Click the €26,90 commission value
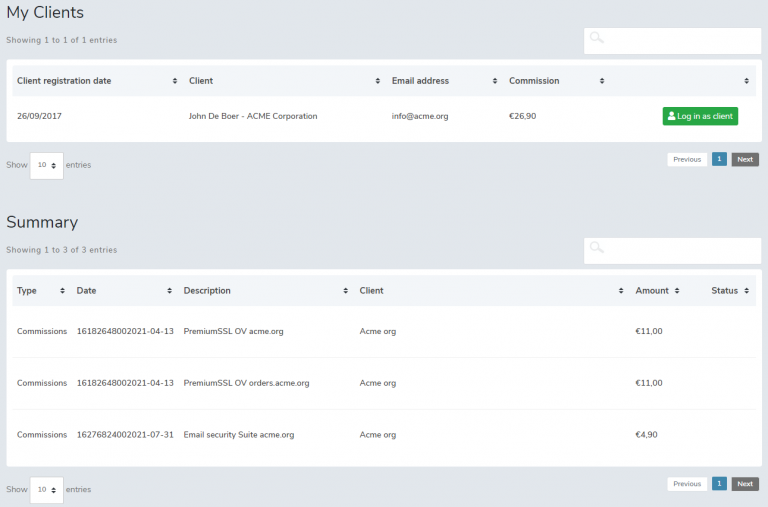The image size is (768, 507). (523, 116)
